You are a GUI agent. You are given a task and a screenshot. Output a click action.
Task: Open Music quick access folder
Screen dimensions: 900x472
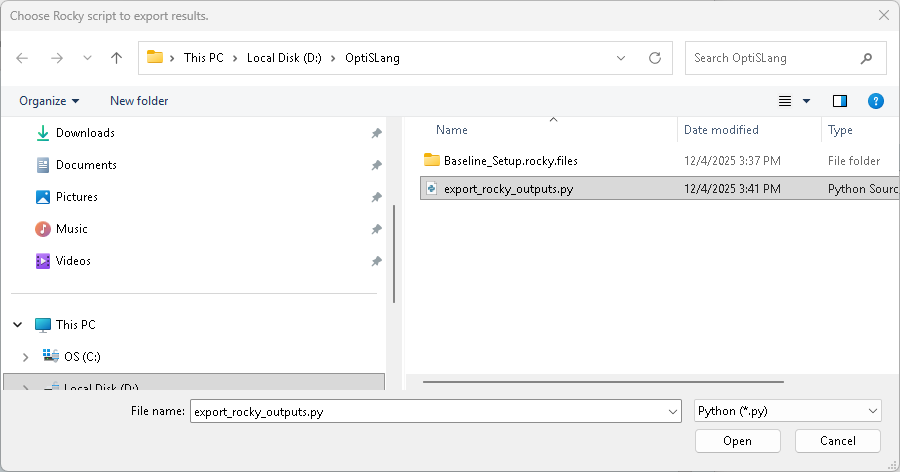point(72,229)
